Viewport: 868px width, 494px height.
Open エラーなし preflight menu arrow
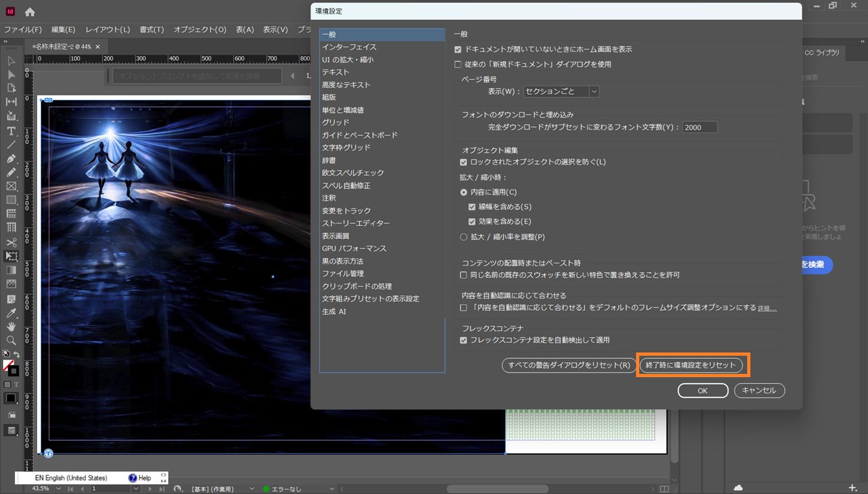(332, 488)
